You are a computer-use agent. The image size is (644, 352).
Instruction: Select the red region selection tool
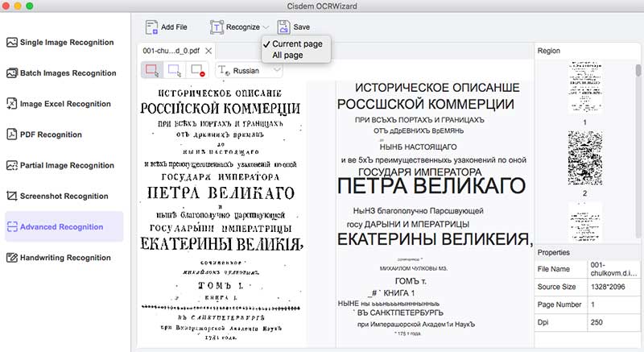coord(151,70)
